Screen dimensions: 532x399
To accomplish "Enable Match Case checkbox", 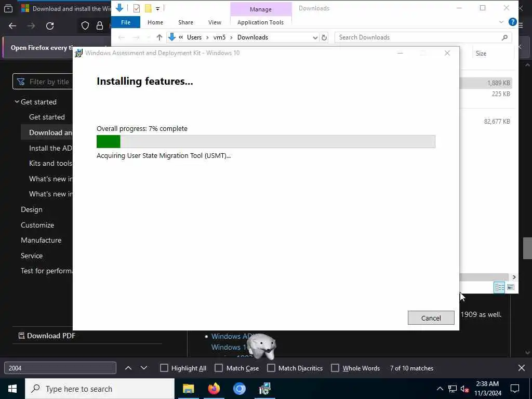I will [x=219, y=368].
